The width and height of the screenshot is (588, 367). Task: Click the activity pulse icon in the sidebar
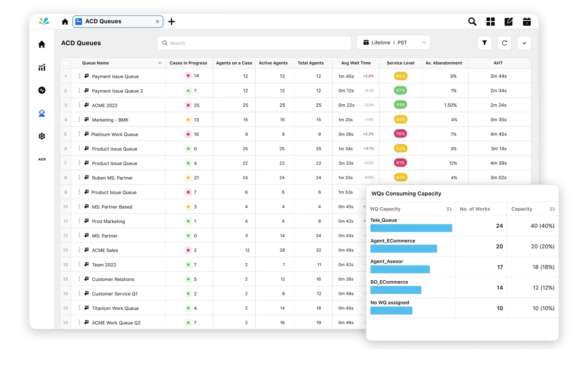coord(42,90)
